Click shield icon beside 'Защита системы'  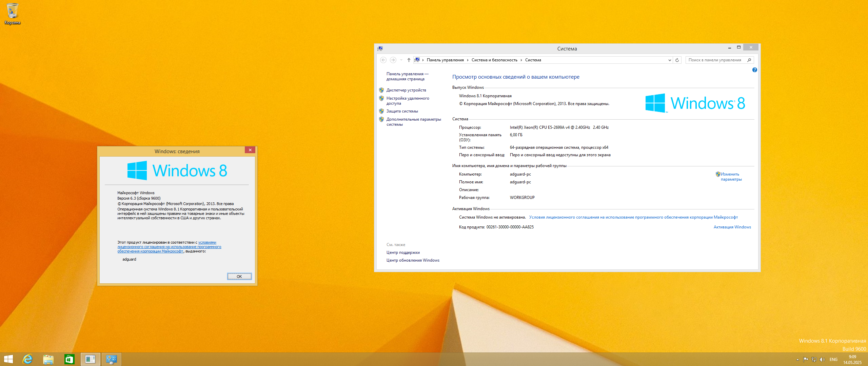point(381,111)
